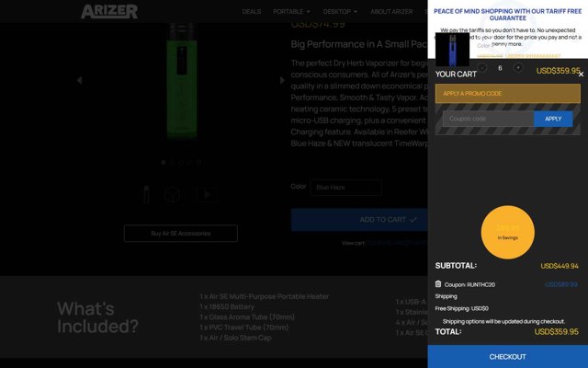Decrease cart item quantity with minus
The width and height of the screenshot is (588, 368).
tap(481, 67)
